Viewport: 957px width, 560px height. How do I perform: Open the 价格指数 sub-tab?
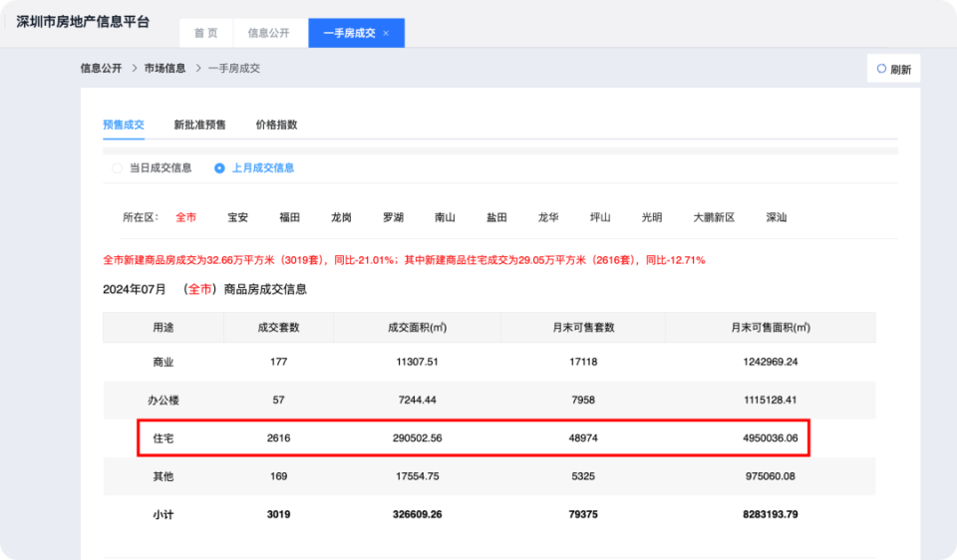tap(276, 125)
